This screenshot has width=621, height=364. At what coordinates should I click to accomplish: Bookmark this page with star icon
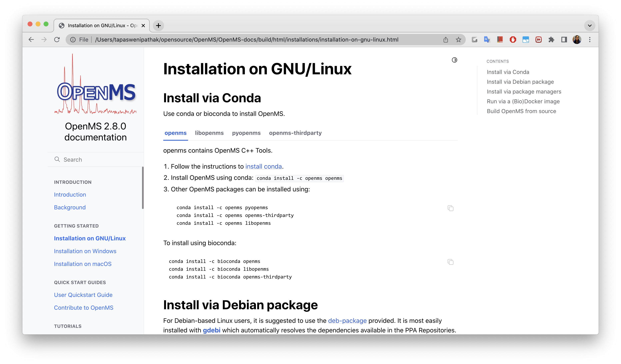(x=458, y=40)
